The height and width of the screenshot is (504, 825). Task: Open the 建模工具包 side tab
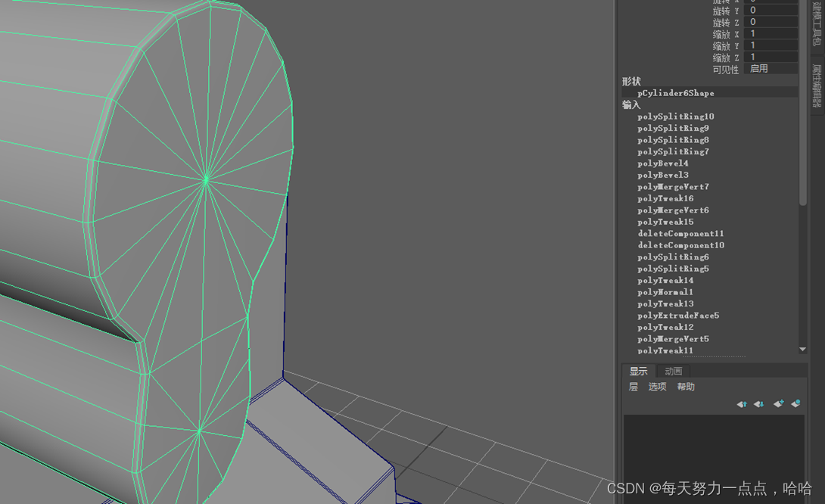[817, 23]
